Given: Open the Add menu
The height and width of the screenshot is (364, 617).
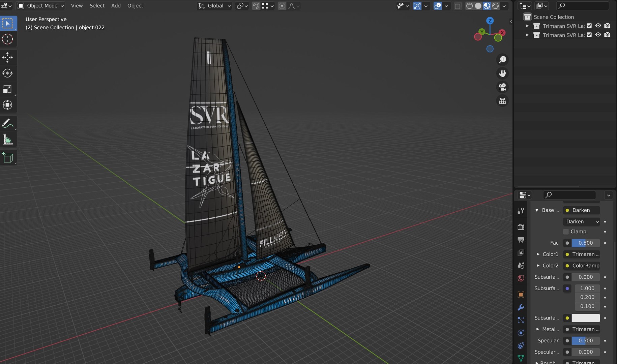Looking at the screenshot, I should coord(116,6).
